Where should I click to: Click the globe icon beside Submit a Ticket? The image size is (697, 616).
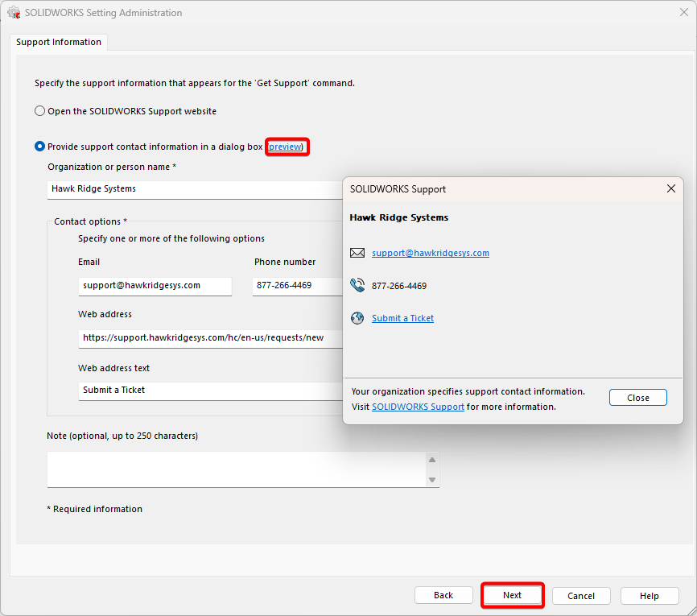[x=357, y=318]
